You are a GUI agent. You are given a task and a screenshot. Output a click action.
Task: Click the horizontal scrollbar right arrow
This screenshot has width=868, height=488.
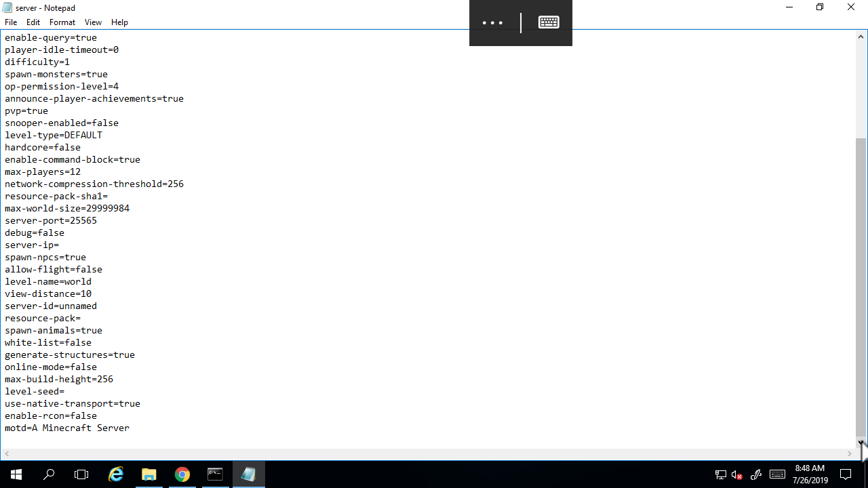click(850, 454)
